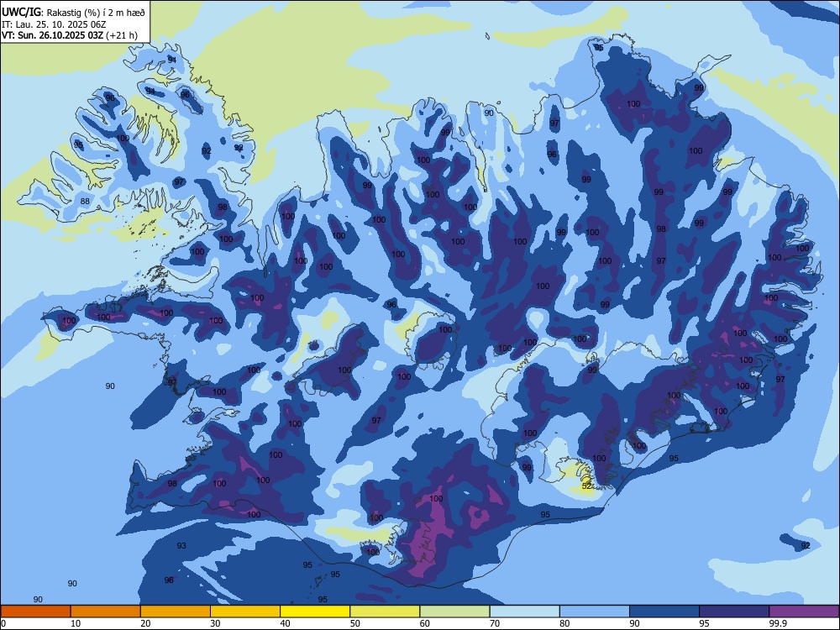Click the legend tick label '60'
This screenshot has height=630, width=840.
(425, 623)
